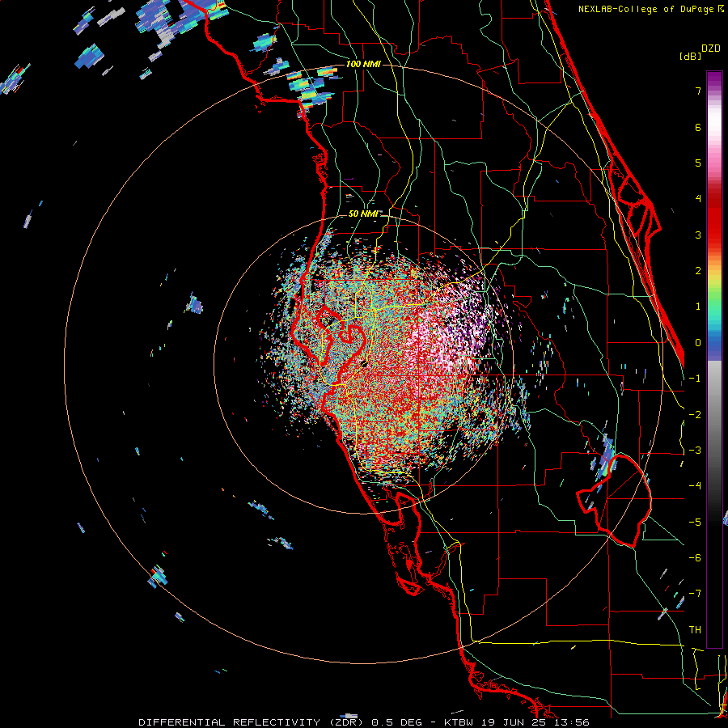Click the color bar value 0
The image size is (728, 728).
coord(698,343)
